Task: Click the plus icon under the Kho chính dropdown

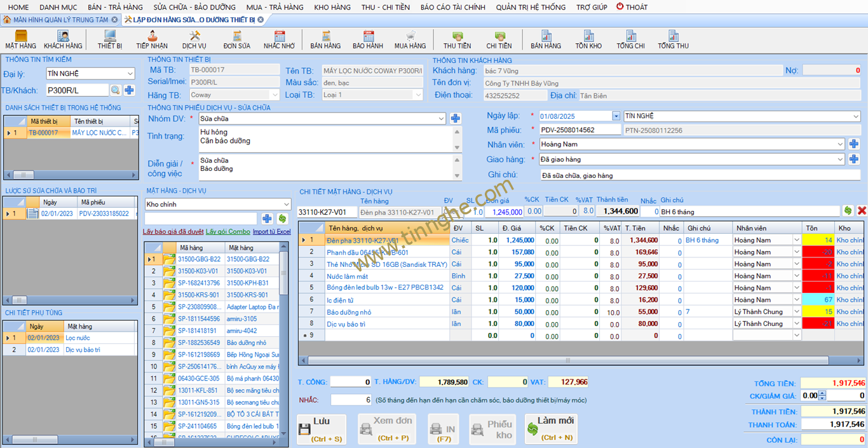Action: (x=268, y=219)
